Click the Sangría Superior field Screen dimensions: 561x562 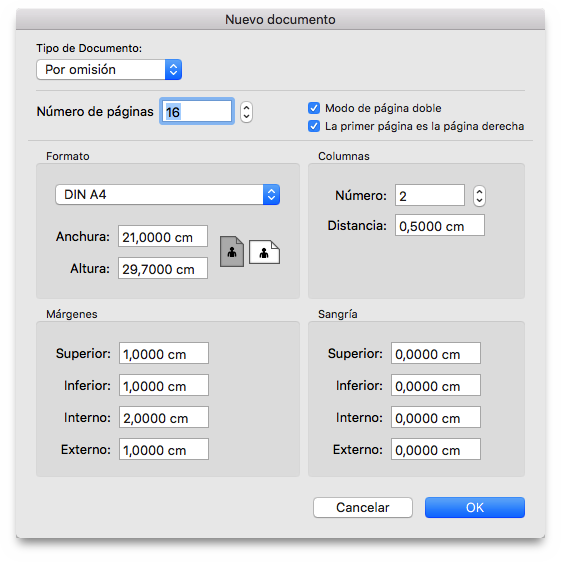click(x=436, y=353)
